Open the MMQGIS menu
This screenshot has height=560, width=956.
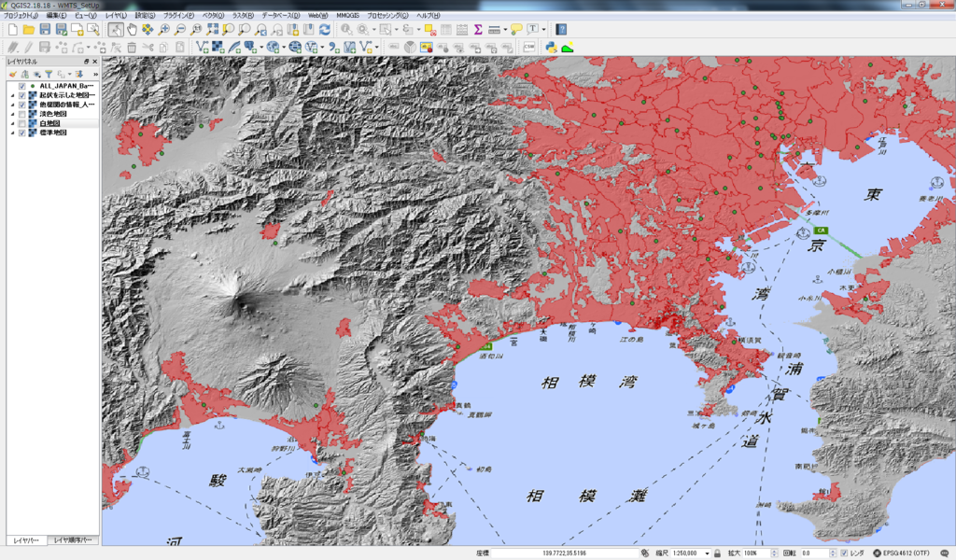pos(348,15)
